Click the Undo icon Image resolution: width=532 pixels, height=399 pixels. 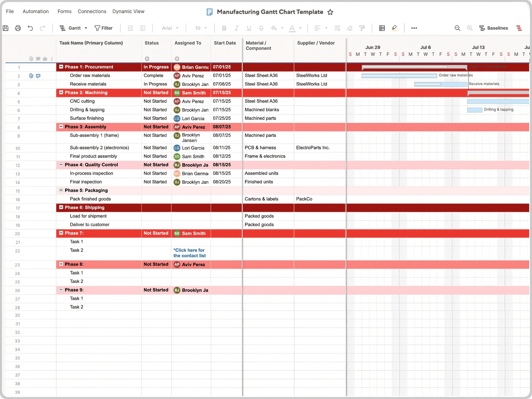30,28
